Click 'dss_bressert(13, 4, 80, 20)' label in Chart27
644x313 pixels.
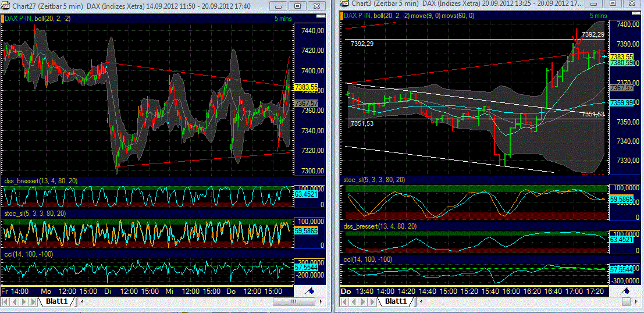pos(41,181)
